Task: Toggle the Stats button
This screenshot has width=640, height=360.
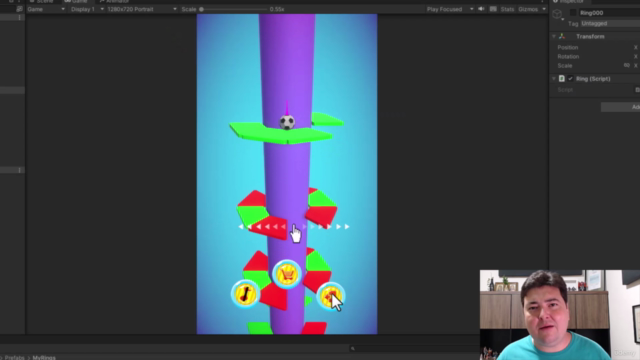Action: click(x=507, y=9)
